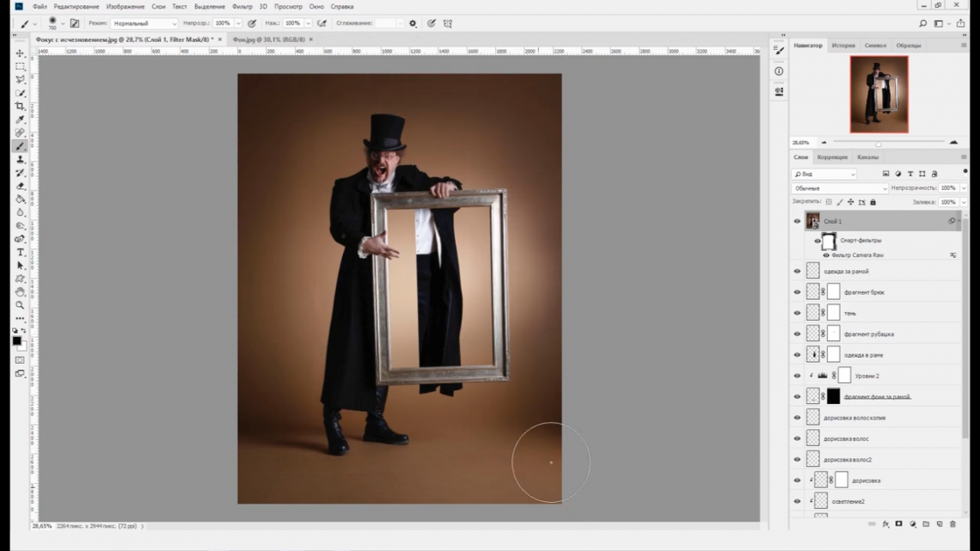Image resolution: width=980 pixels, height=551 pixels.
Task: Open the brush opacity Непрозр. dropdown arrow
Action: click(x=238, y=24)
